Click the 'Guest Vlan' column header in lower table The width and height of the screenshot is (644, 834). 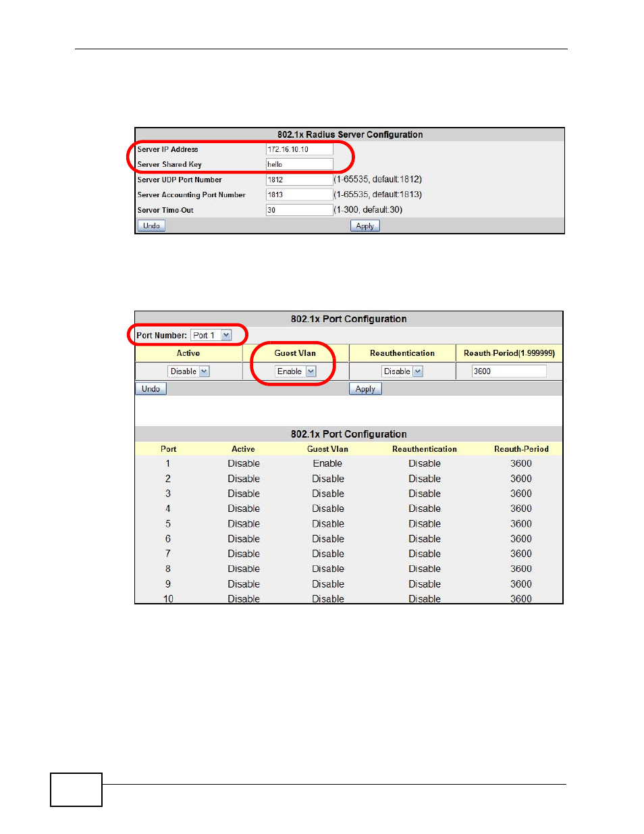coord(327,449)
